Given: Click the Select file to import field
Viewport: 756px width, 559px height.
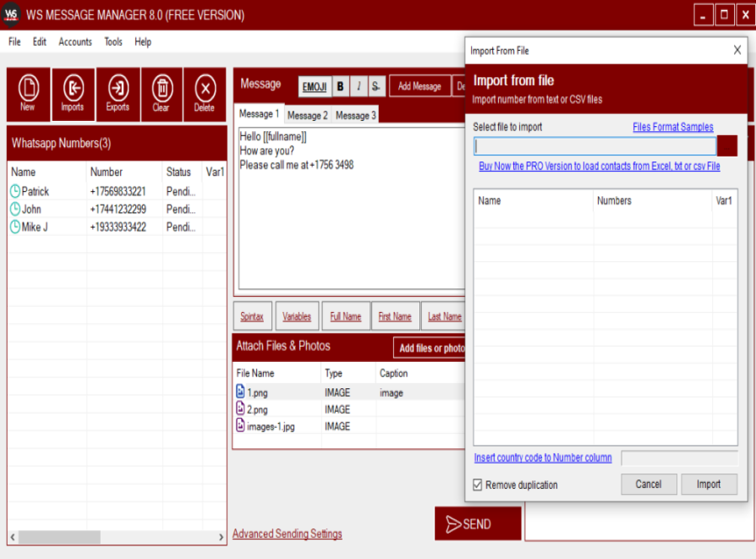Looking at the screenshot, I should pyautogui.click(x=594, y=145).
